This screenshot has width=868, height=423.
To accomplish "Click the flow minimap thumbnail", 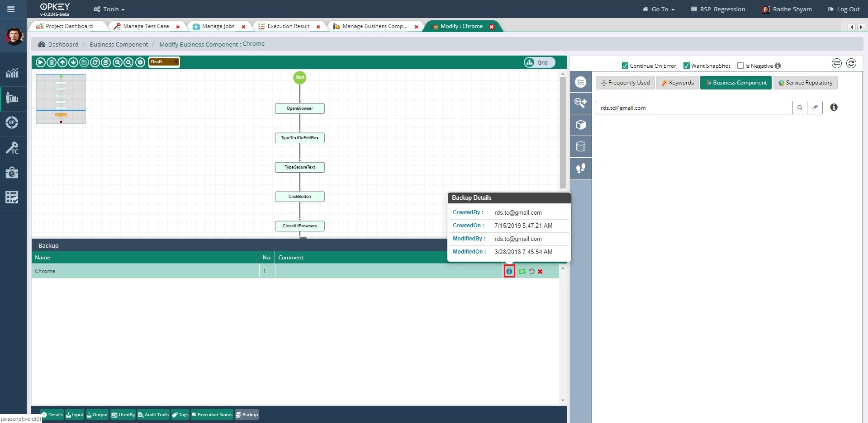I will (61, 99).
